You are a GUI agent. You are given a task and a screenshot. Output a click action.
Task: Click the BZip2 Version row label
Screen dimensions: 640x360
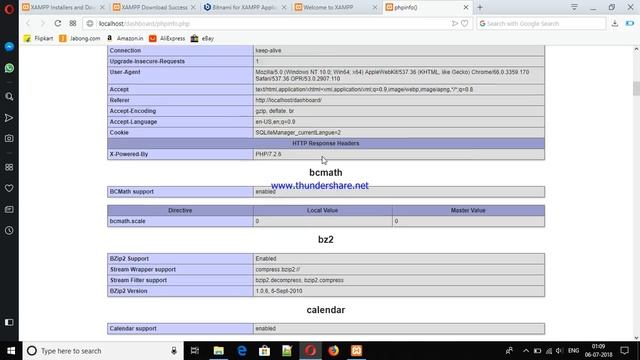(x=128, y=291)
